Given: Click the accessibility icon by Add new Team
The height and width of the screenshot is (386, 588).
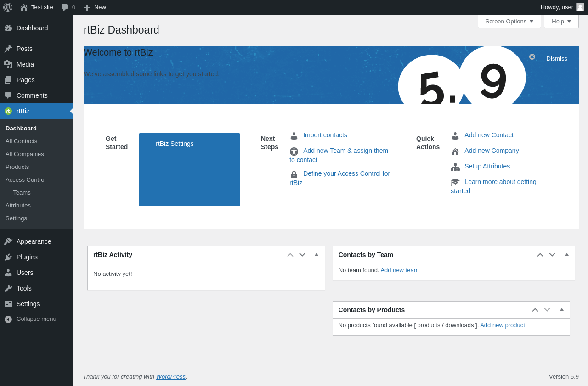Looking at the screenshot, I should tap(294, 151).
